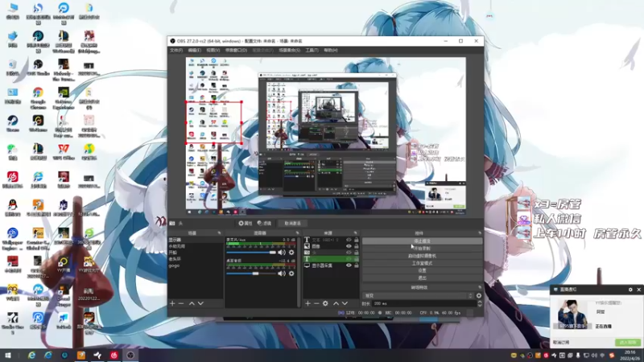Open the 设置 settings button
This screenshot has width=644, height=362.
tap(422, 270)
